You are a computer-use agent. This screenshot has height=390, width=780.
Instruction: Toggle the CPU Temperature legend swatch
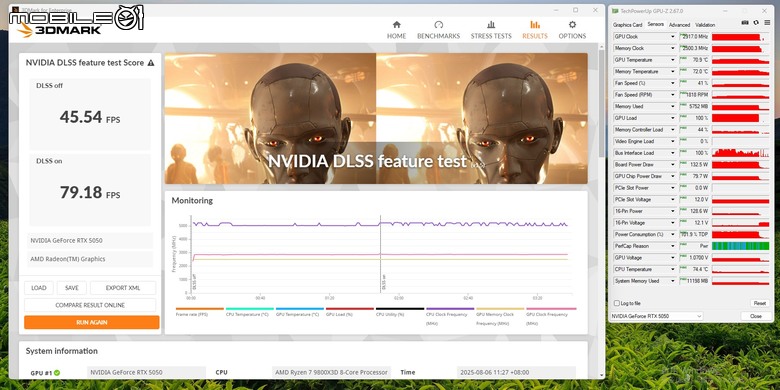(x=250, y=309)
